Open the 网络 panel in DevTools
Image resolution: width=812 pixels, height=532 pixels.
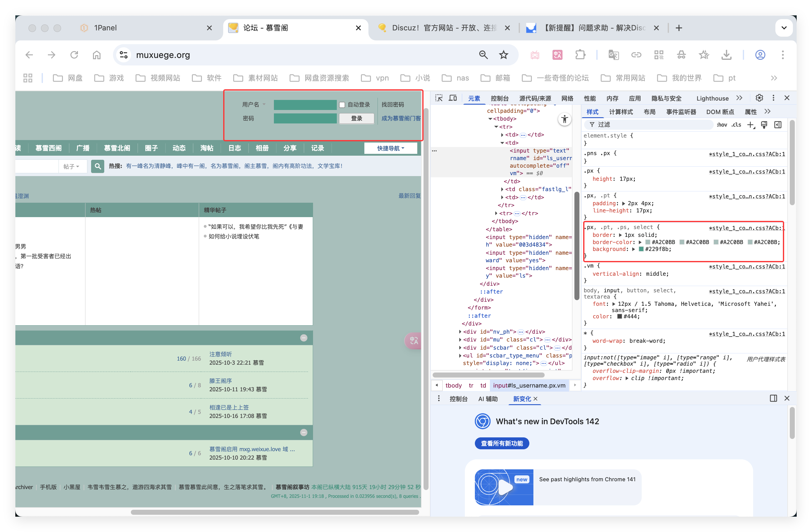(568, 98)
